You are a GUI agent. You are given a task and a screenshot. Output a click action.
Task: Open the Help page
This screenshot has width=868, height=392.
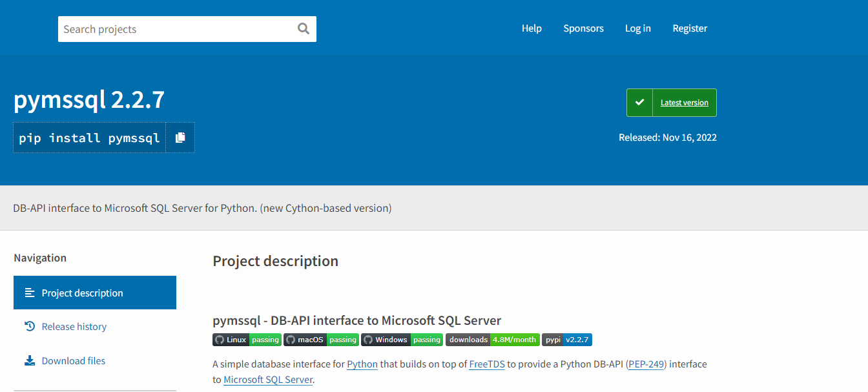coord(532,28)
